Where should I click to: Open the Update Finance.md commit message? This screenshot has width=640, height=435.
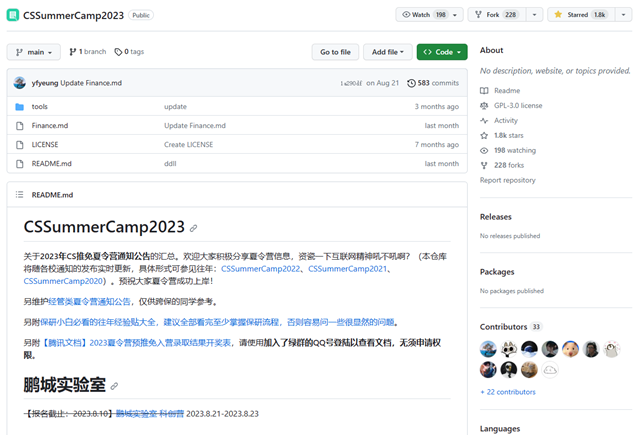point(91,83)
